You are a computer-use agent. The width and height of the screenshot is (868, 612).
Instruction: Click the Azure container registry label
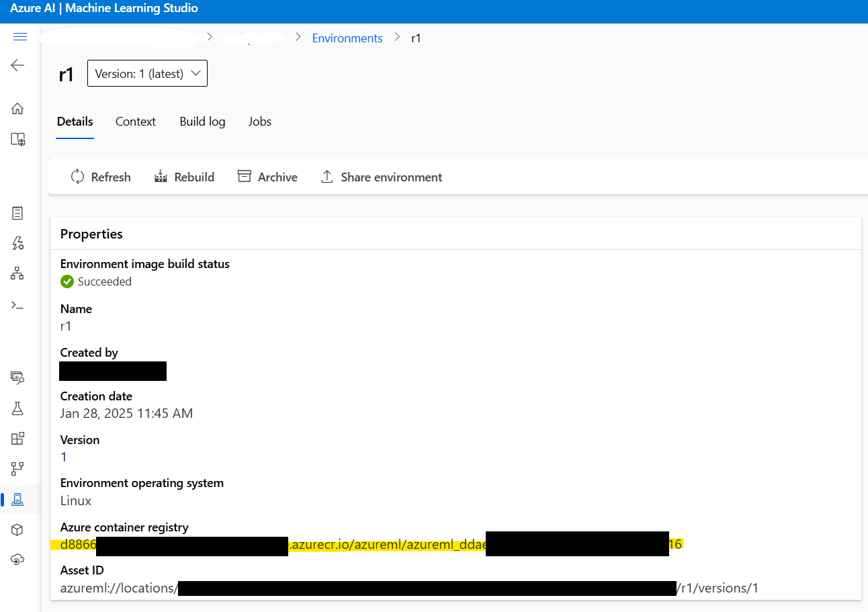coord(124,527)
